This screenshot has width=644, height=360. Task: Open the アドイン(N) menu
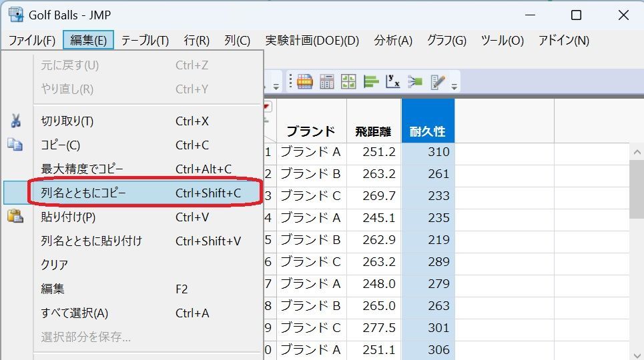point(563,40)
